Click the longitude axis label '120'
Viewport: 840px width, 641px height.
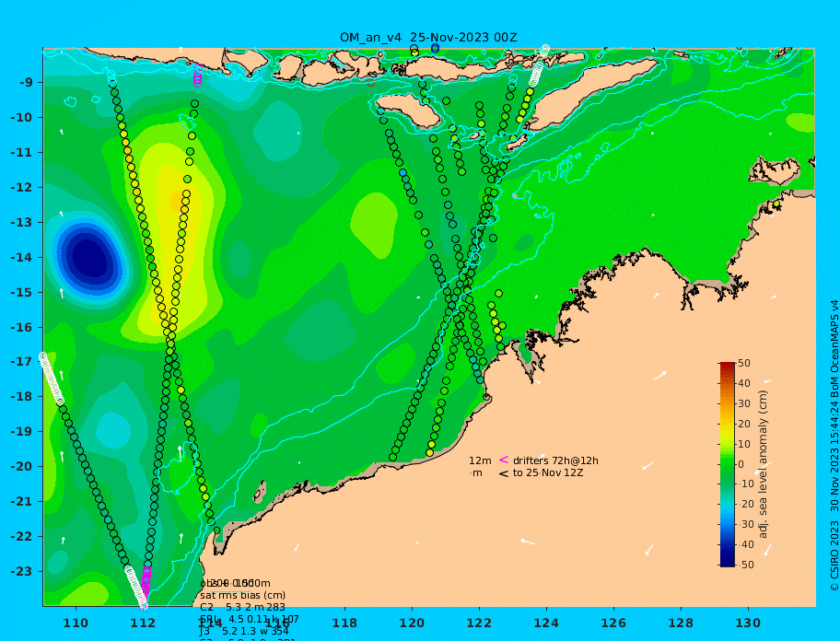point(412,624)
